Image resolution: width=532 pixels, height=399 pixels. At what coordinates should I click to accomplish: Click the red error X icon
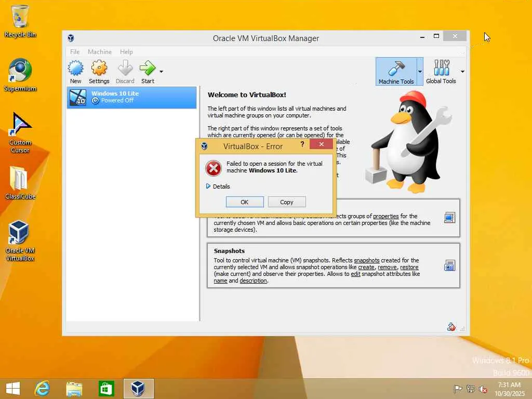click(214, 168)
